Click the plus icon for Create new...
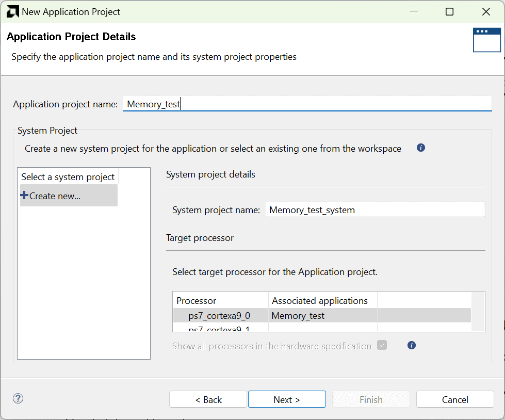Viewport: 505px width, 420px height. click(x=24, y=196)
